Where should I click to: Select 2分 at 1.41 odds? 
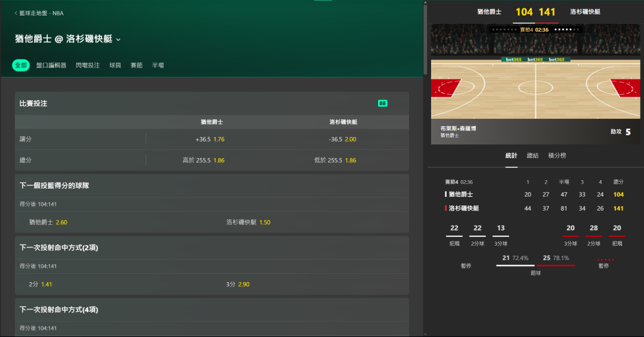(41, 285)
